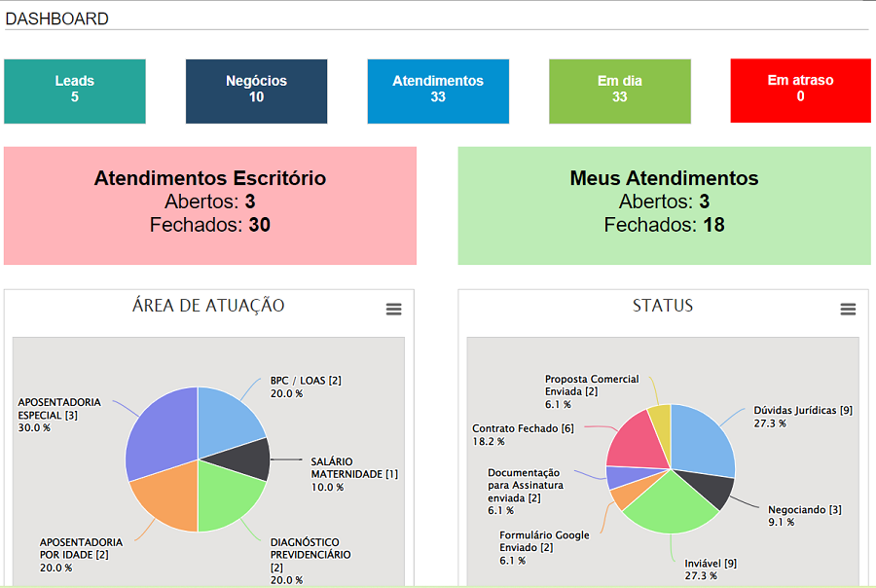Click the pink Atendimentos Escritório panel
Screen dimensions: 876x588
coord(210,205)
